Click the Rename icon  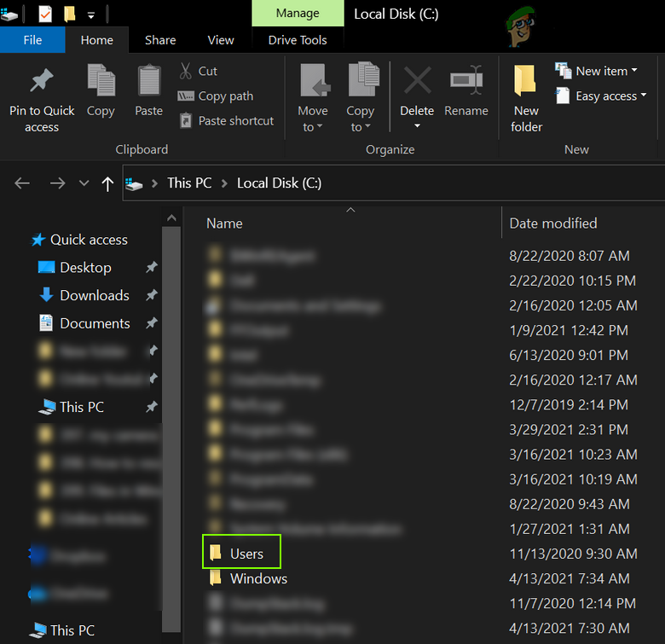[x=465, y=83]
